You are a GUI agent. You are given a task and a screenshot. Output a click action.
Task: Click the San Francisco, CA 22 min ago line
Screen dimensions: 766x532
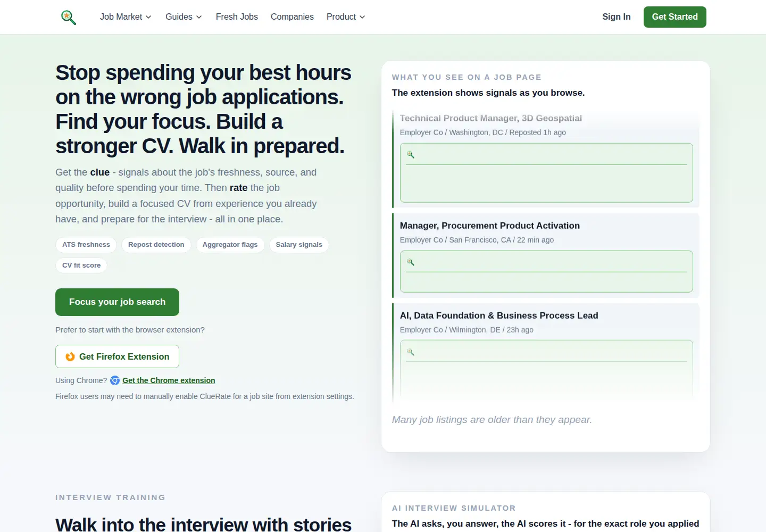(x=477, y=240)
